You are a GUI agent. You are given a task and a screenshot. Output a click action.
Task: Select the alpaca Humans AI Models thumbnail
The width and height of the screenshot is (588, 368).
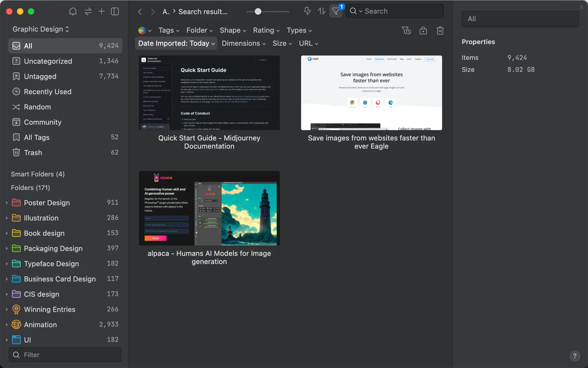point(209,208)
